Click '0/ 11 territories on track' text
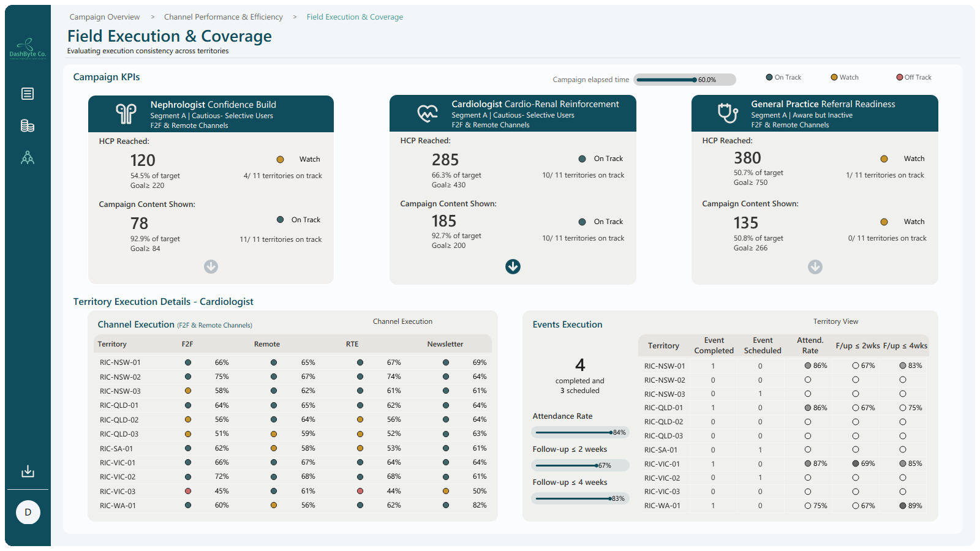 coord(887,238)
